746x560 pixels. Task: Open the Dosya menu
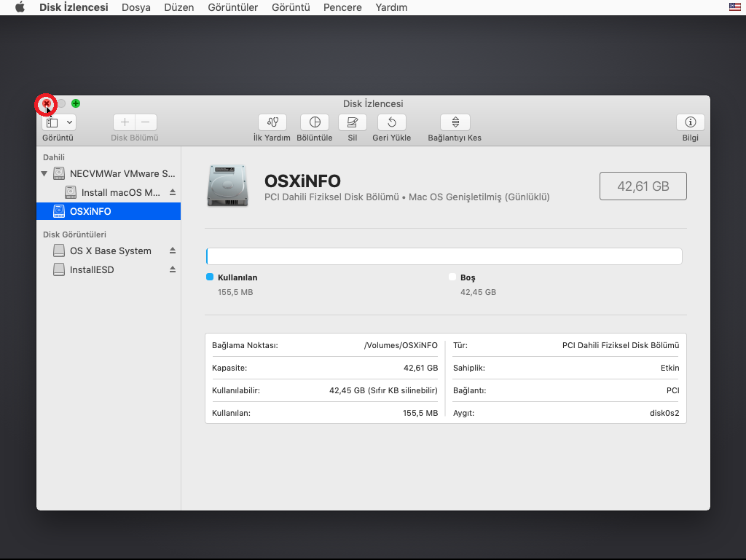(136, 7)
